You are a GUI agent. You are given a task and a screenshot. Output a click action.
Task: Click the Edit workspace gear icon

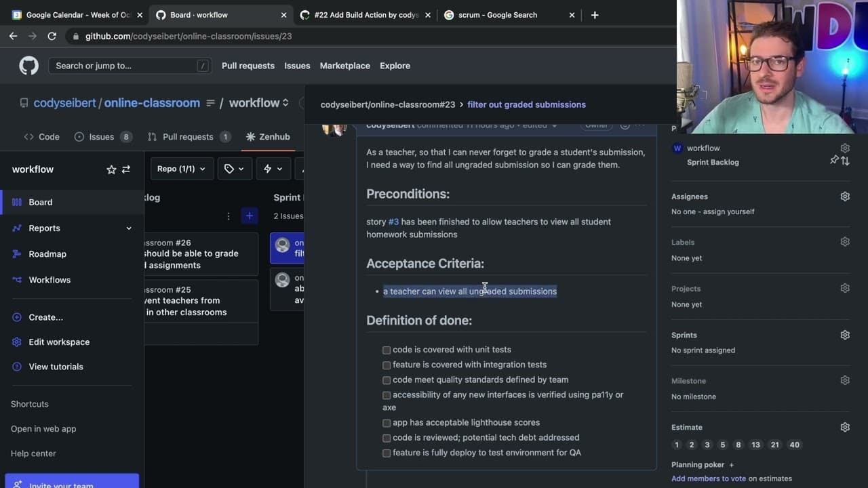[17, 342]
